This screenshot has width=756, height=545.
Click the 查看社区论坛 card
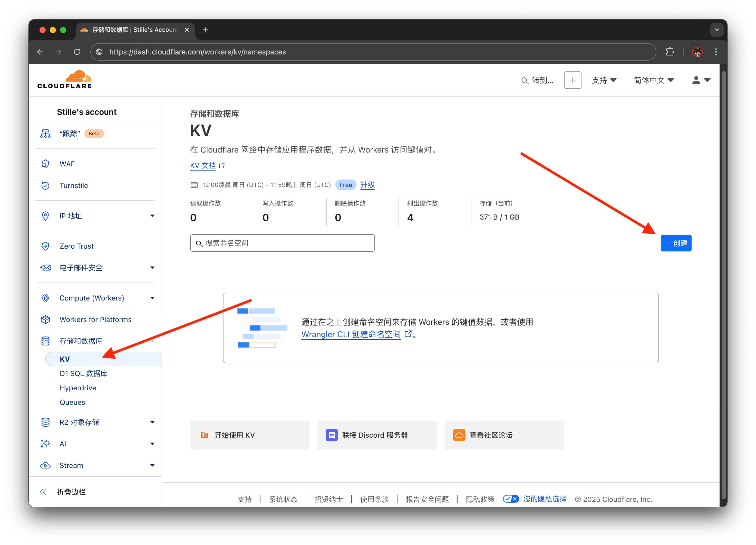point(504,435)
